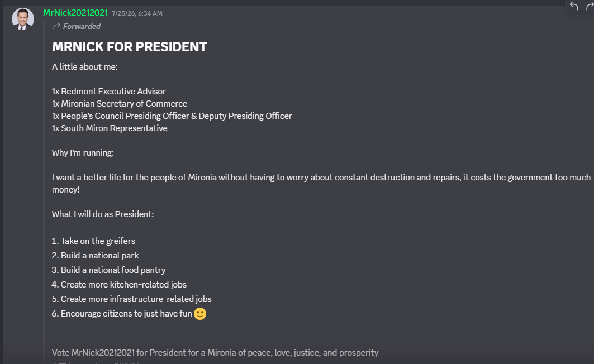Click the 'Vote MrNick20212021 for President' footer

215,353
